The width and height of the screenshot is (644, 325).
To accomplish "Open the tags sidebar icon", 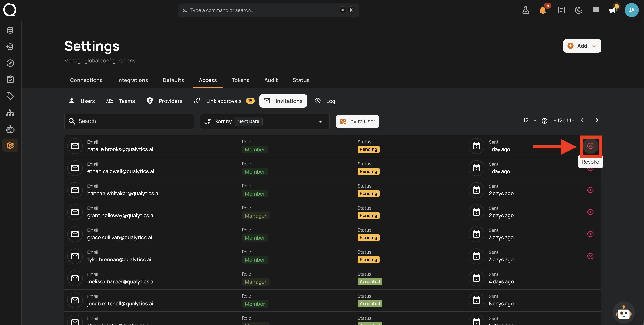I will pos(10,96).
